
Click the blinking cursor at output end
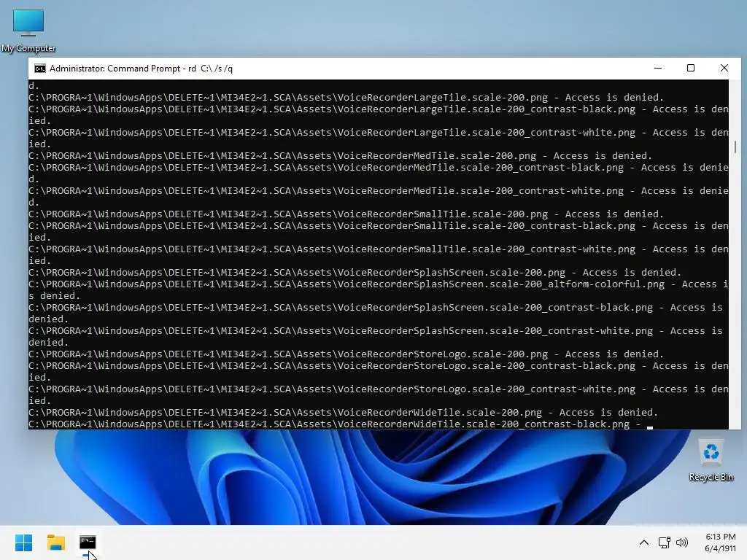coord(650,427)
